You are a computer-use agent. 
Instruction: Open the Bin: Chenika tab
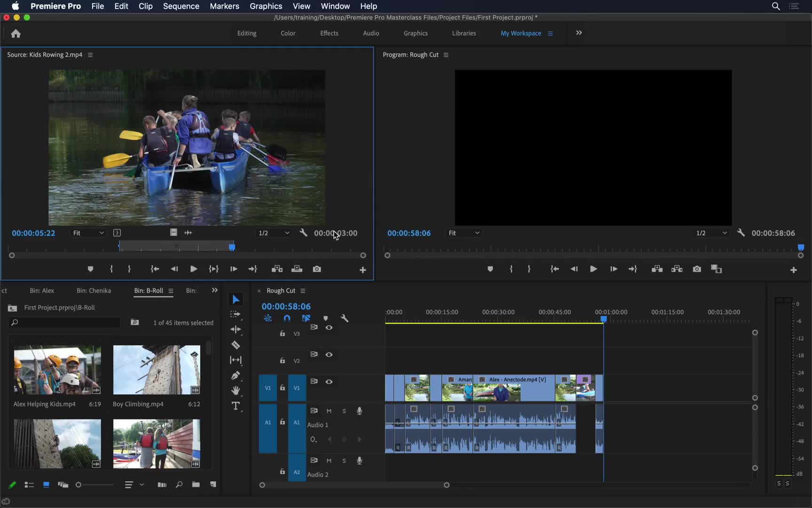94,291
